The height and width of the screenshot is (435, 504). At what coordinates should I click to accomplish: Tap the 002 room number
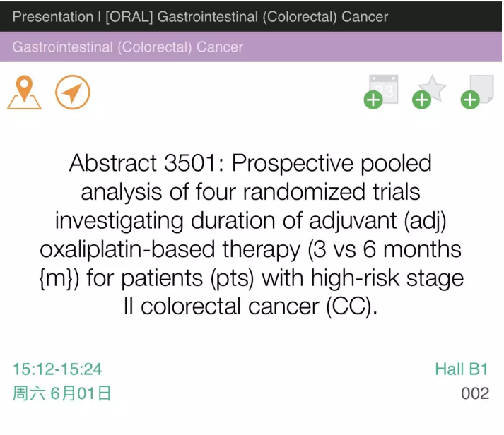click(475, 393)
